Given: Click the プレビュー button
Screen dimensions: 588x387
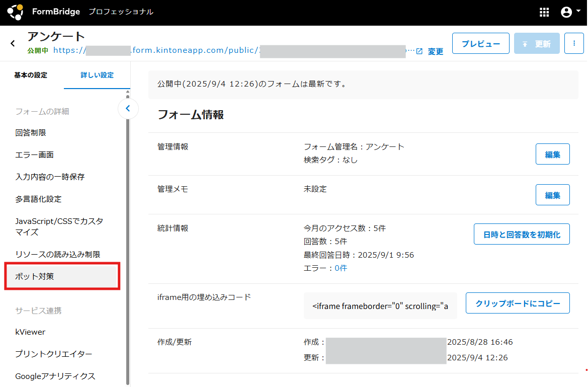Looking at the screenshot, I should coord(481,44).
